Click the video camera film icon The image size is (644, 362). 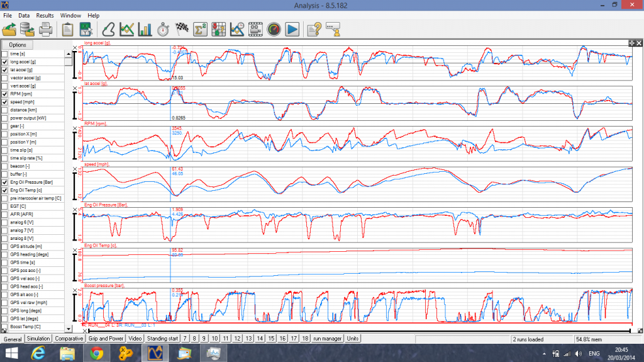click(x=255, y=29)
